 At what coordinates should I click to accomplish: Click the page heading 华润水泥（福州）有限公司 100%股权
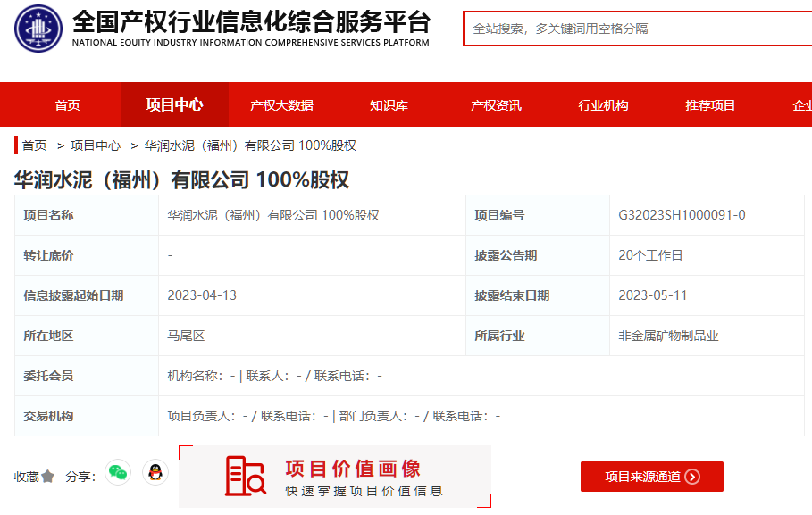coord(181,179)
